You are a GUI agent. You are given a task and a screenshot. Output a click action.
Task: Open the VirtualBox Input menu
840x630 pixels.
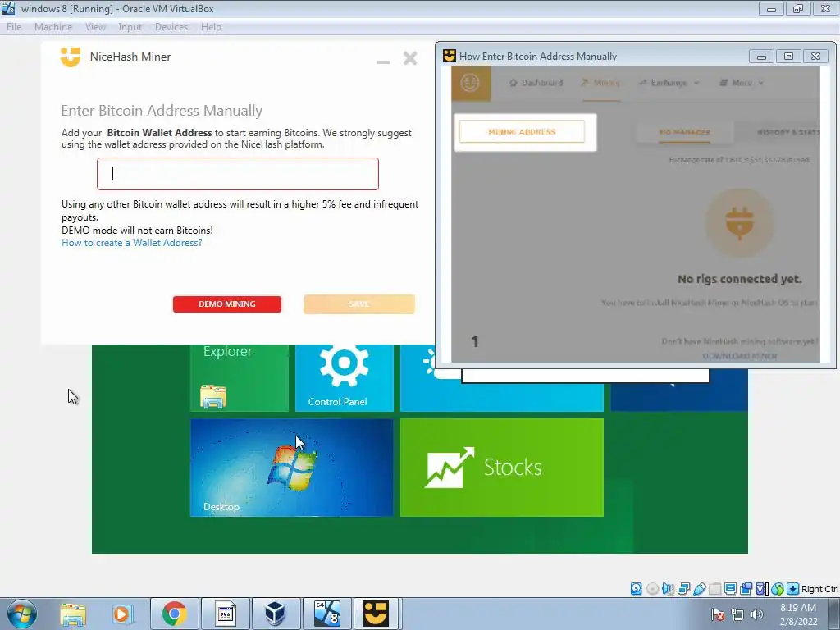point(130,27)
